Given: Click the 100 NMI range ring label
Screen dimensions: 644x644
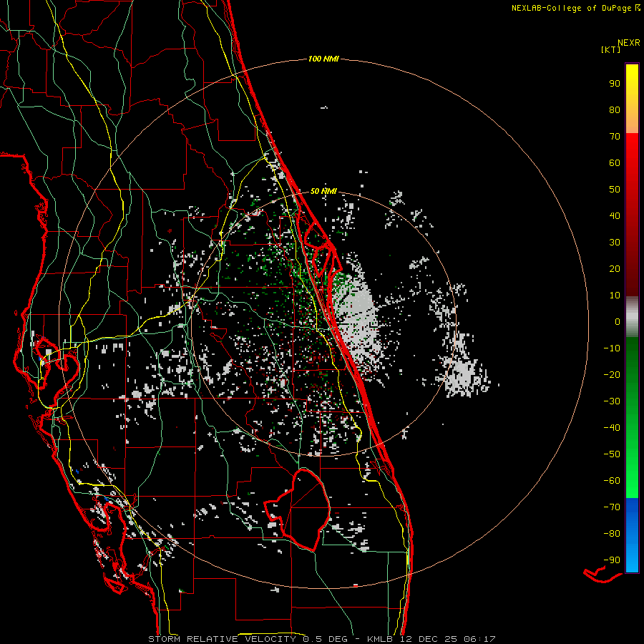Looking at the screenshot, I should coord(323,59).
